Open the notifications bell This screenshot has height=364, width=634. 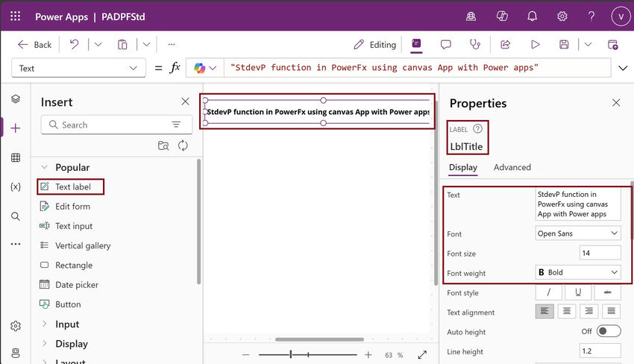click(532, 16)
